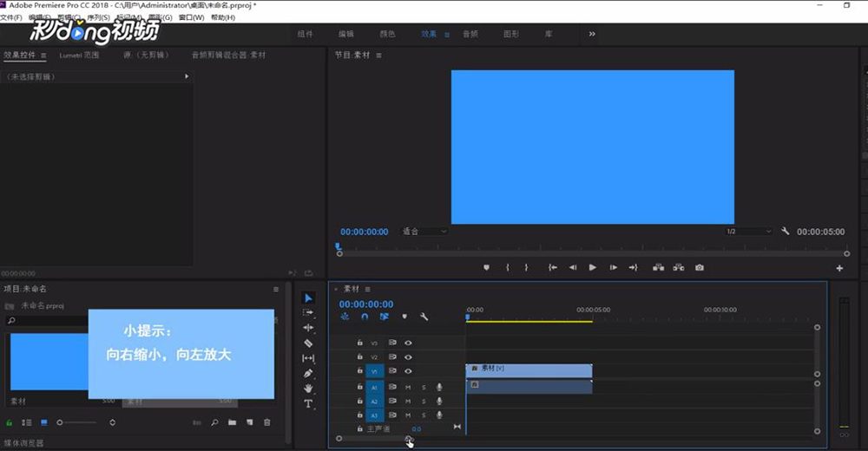Switch to 颜色 workspace
The height and width of the screenshot is (451, 868).
[x=387, y=34]
